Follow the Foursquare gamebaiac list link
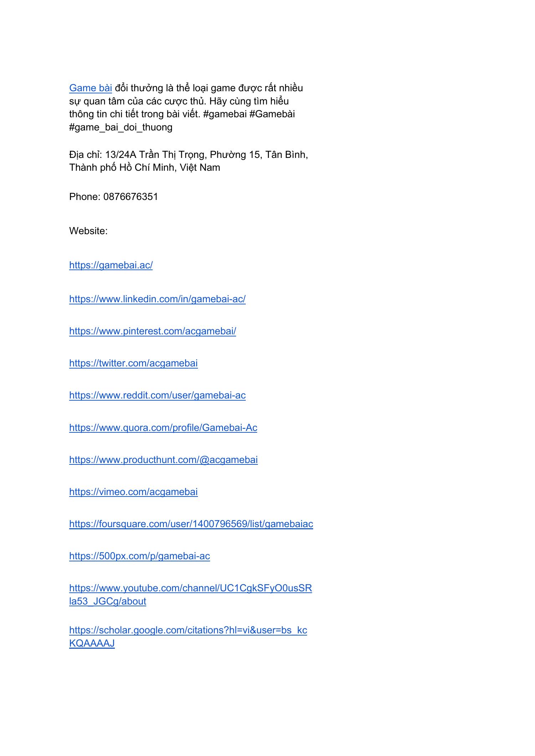 (x=191, y=524)
